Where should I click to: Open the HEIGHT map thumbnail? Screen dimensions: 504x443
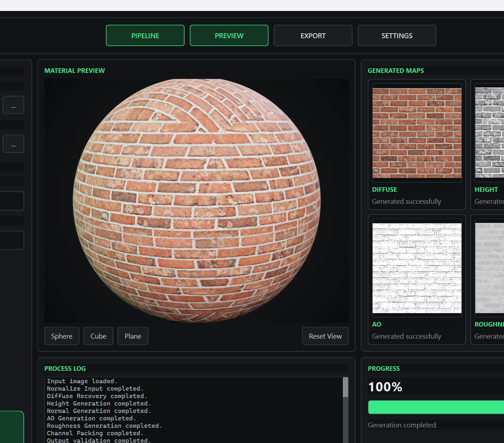pyautogui.click(x=489, y=133)
